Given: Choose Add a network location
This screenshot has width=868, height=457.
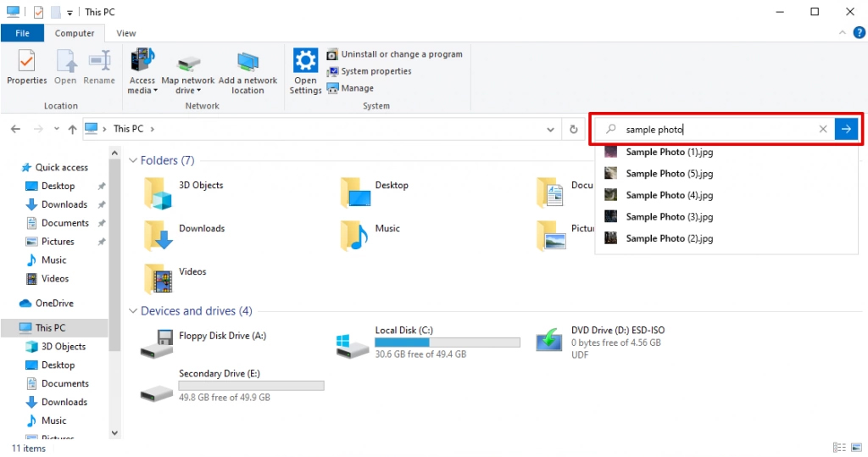Looking at the screenshot, I should point(248,71).
